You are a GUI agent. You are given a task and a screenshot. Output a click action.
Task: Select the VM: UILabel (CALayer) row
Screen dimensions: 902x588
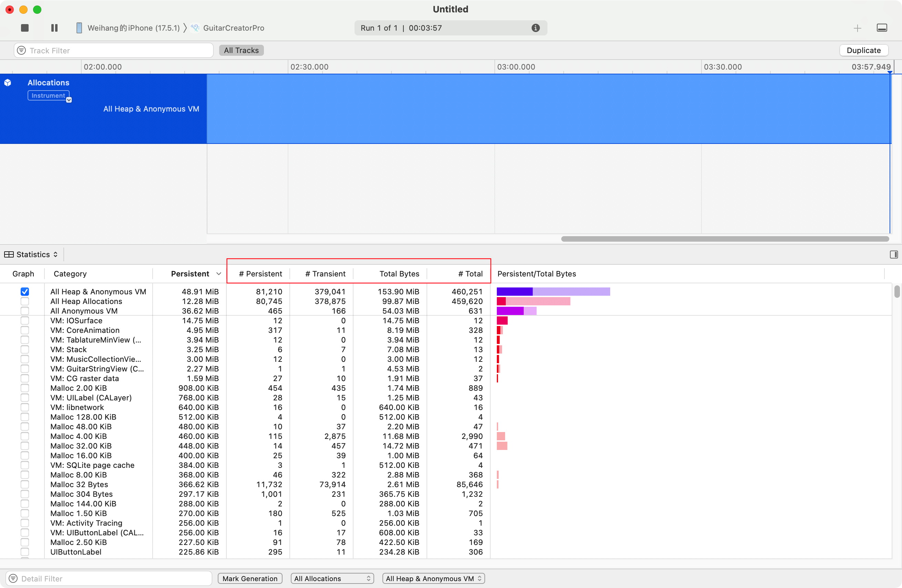445,398
